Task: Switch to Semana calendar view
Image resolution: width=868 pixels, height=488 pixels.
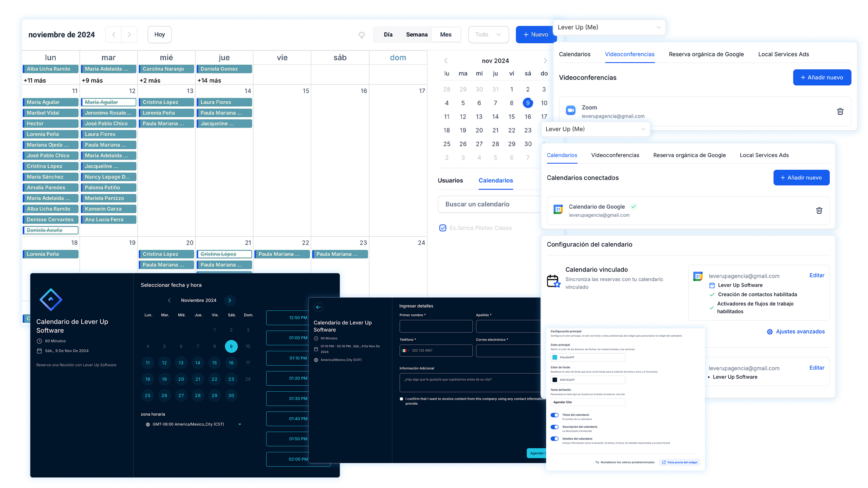Action: (416, 35)
